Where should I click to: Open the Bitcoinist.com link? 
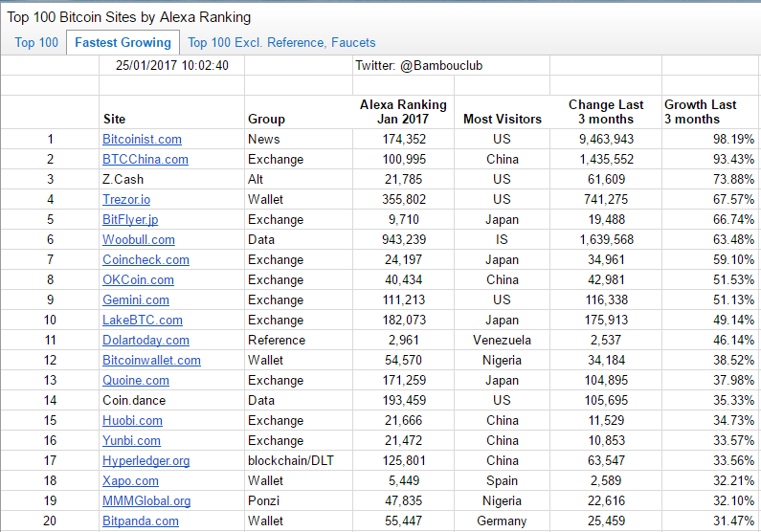coord(142,139)
